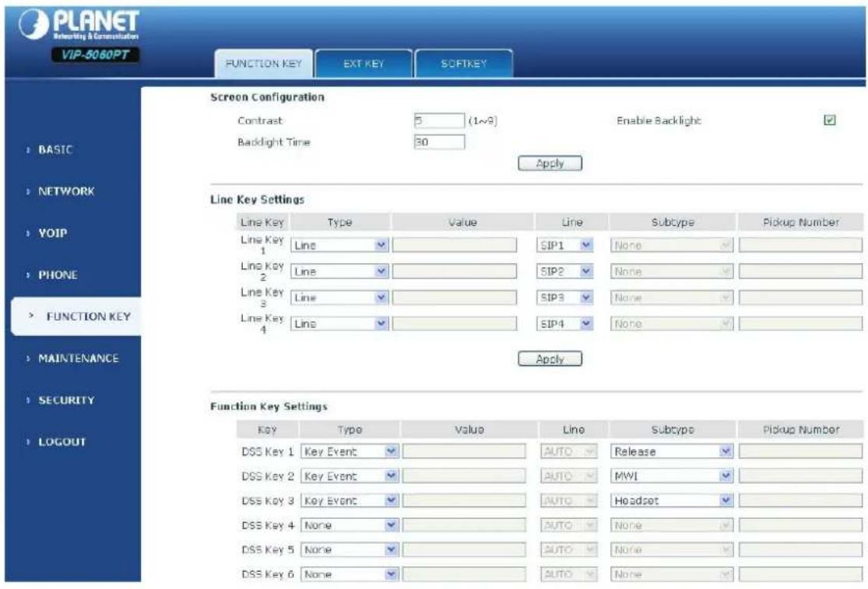Image resolution: width=868 pixels, height=589 pixels.
Task: Click the LOGOUT menu item
Action: tap(61, 442)
